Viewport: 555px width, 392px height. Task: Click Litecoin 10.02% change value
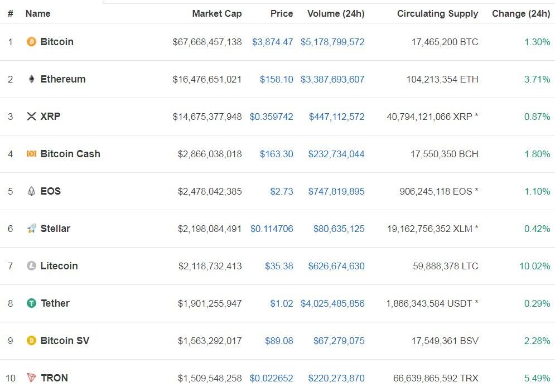point(534,266)
